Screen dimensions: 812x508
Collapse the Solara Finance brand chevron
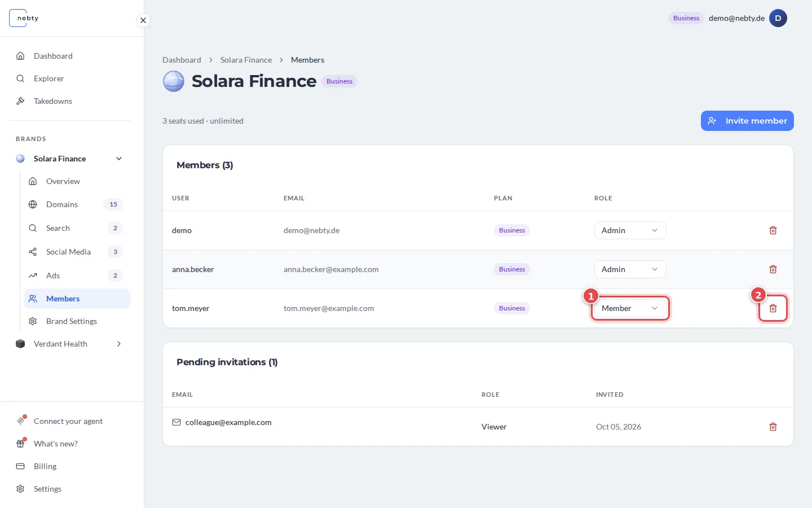click(119, 159)
